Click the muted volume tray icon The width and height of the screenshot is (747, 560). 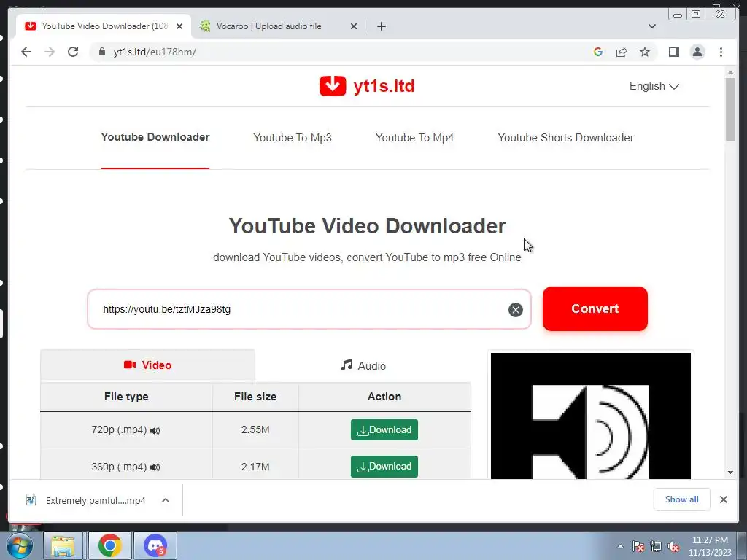coord(673,547)
